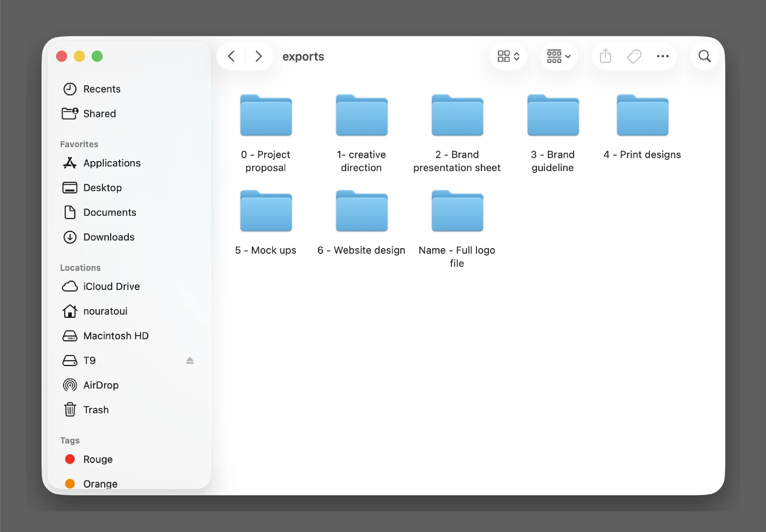The height and width of the screenshot is (532, 766).
Task: Open the More actions ellipsis menu
Action: tap(663, 56)
